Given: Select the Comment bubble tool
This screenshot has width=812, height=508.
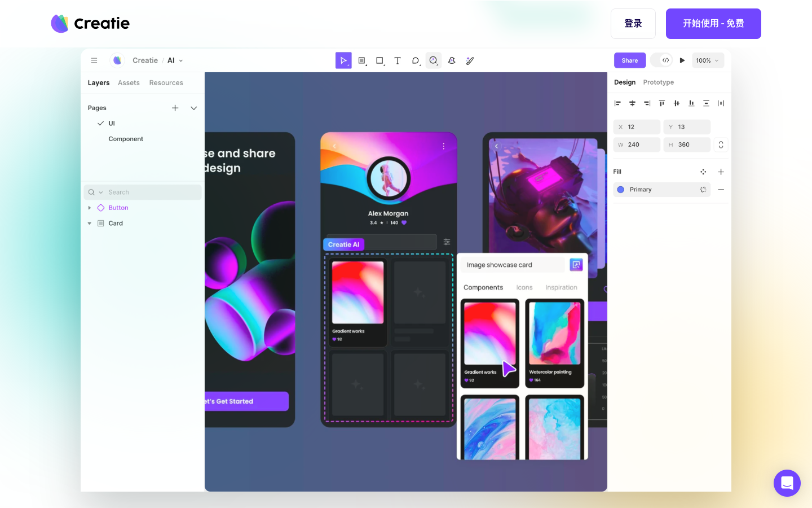Looking at the screenshot, I should (x=416, y=60).
